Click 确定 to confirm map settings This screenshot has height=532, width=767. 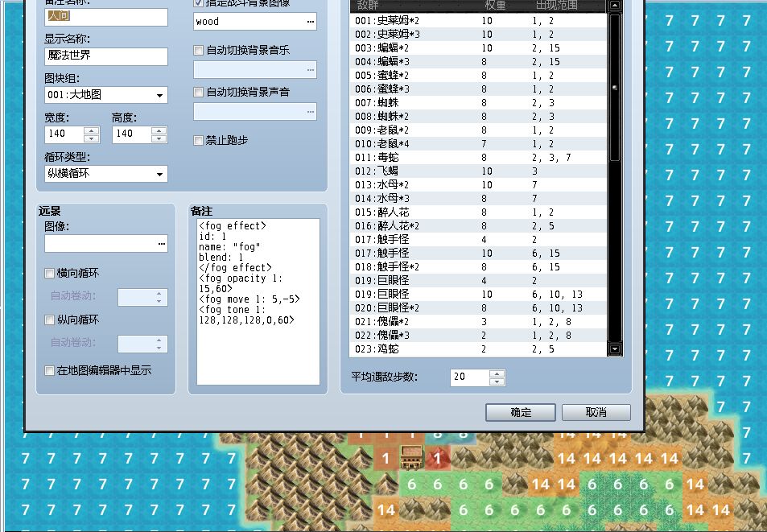click(521, 412)
